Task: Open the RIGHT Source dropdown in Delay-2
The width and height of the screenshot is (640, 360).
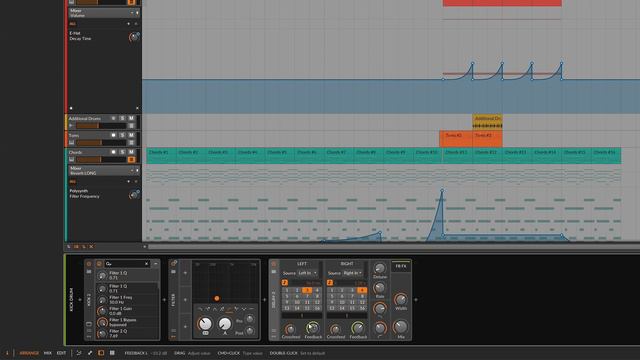Action: click(x=353, y=273)
